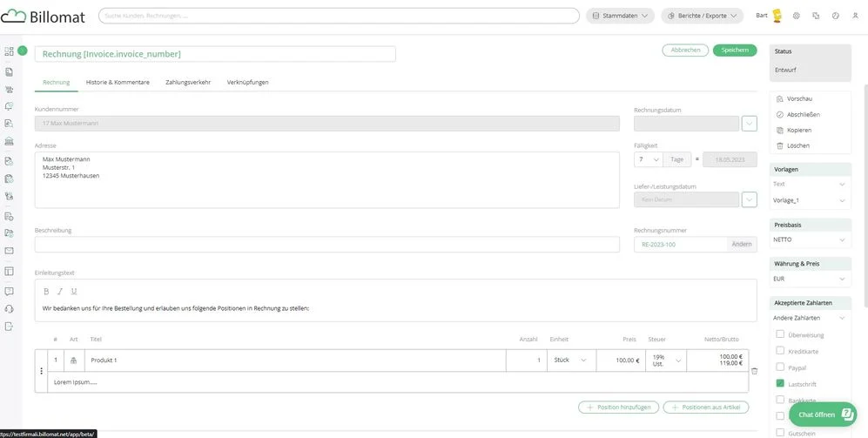Check the Kreditkarte payment checkbox
The image size is (868, 438).
[780, 351]
